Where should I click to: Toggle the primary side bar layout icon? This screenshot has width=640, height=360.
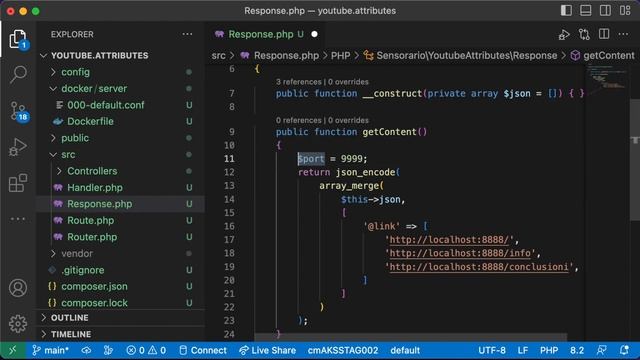(566, 11)
